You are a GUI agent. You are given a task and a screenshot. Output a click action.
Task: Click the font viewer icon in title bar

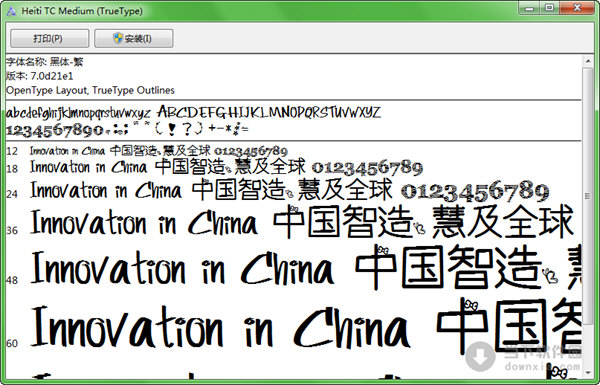point(11,11)
